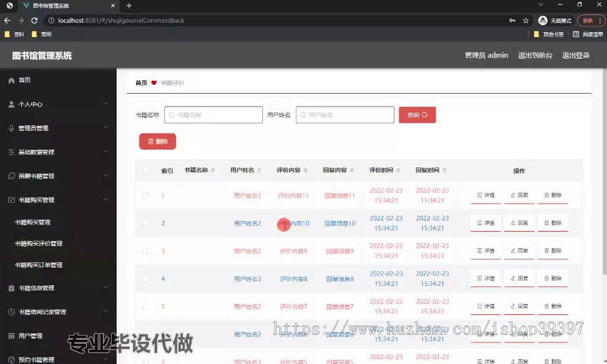Expand the 书籍借阅记录管理 menu chevron

pos(105,311)
